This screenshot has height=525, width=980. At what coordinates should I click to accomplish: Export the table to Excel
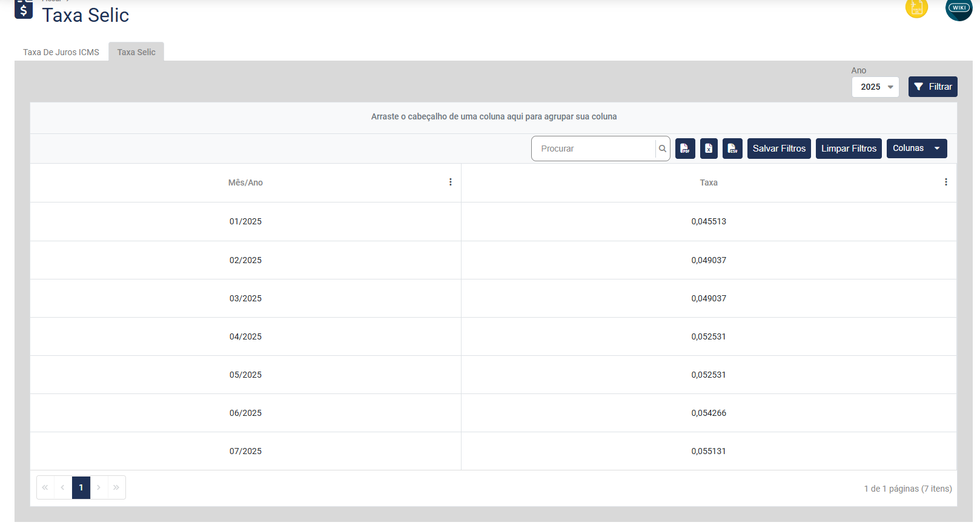[709, 149]
